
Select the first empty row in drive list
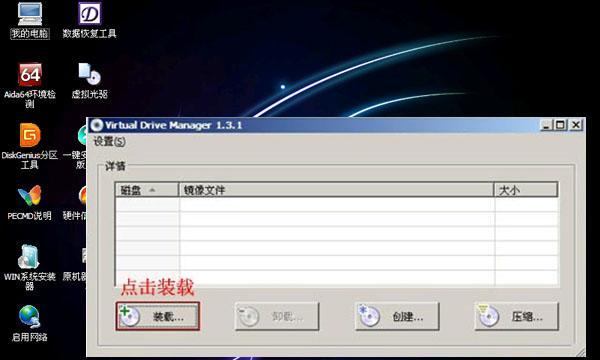coord(336,205)
